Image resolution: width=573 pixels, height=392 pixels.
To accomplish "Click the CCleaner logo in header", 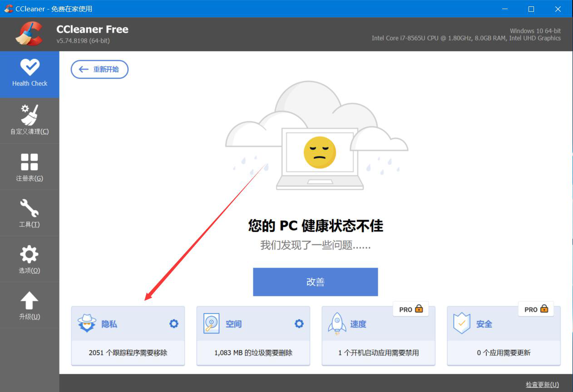I will point(29,34).
